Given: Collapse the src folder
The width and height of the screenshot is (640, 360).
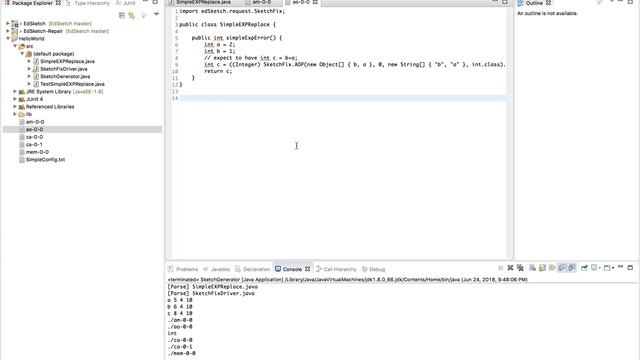Looking at the screenshot, I should point(15,46).
